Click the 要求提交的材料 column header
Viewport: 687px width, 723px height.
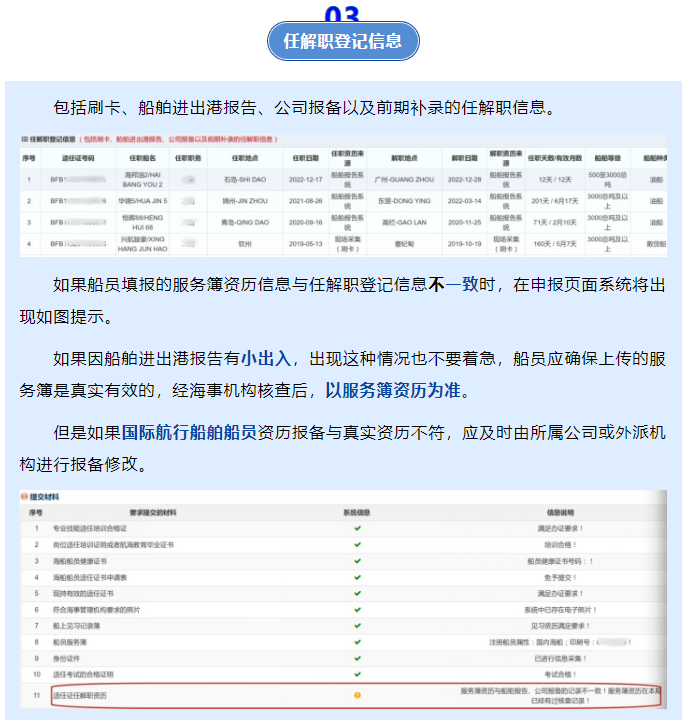153,511
